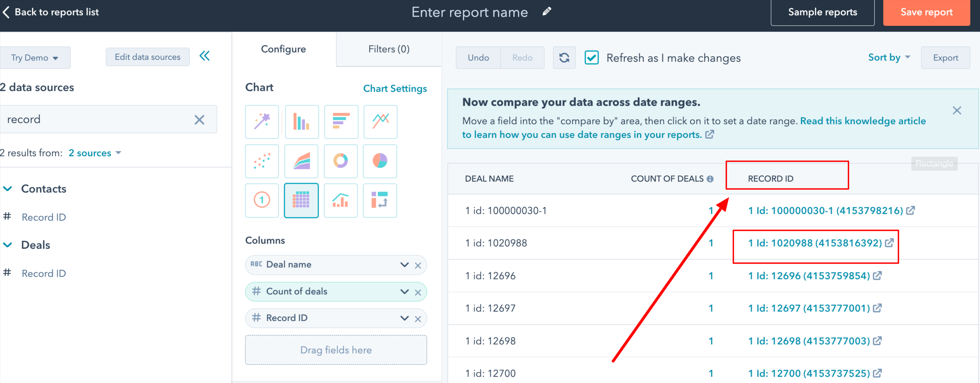
Task: Select the KPI single value chart
Action: [x=261, y=200]
